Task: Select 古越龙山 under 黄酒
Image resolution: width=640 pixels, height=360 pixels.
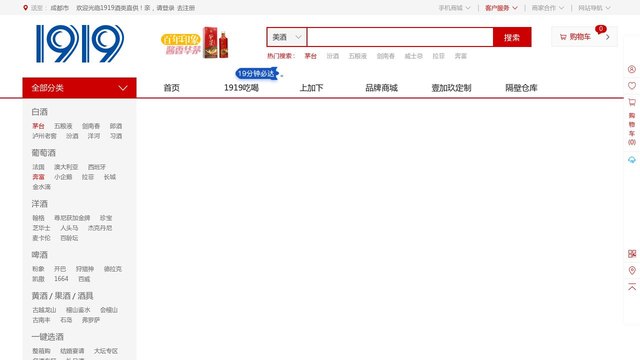Action: coord(44,310)
